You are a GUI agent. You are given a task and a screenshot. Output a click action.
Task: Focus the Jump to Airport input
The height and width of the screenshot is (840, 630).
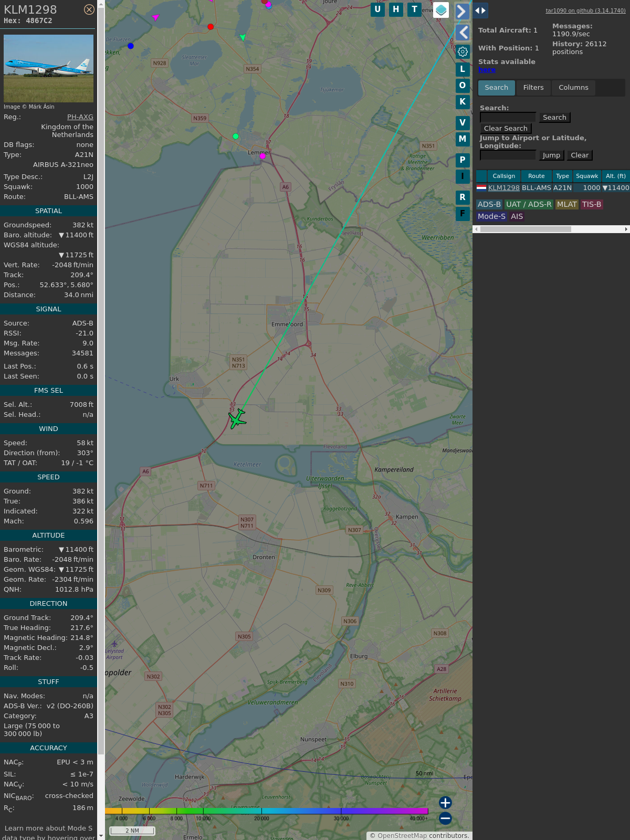(508, 155)
